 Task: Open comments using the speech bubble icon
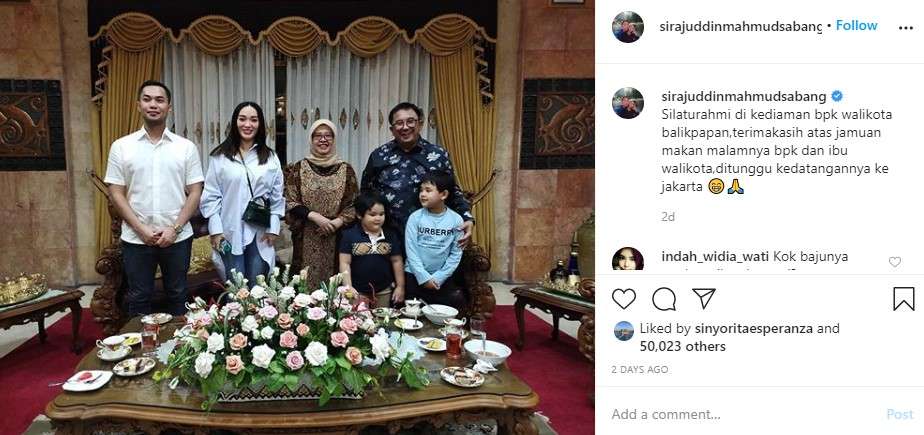click(x=664, y=299)
